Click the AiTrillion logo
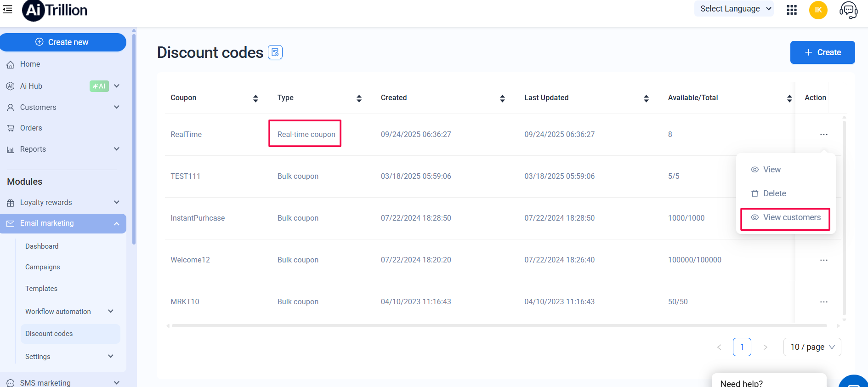This screenshot has width=868, height=387. [55, 10]
